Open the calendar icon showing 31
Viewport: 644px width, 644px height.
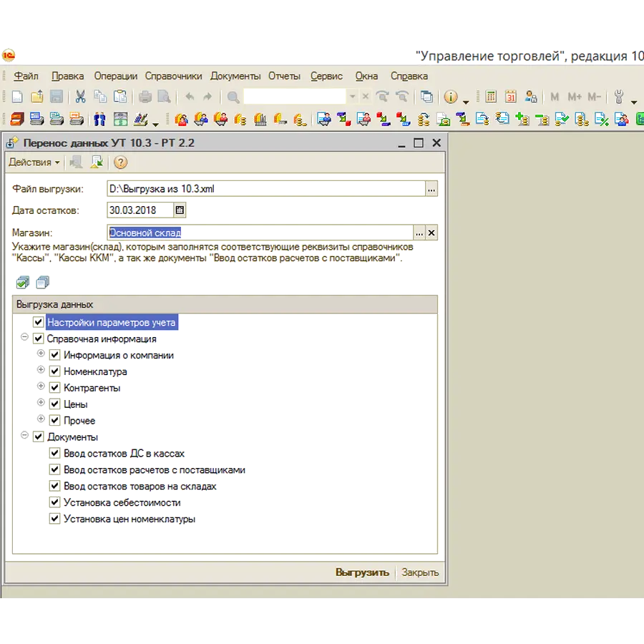point(510,97)
